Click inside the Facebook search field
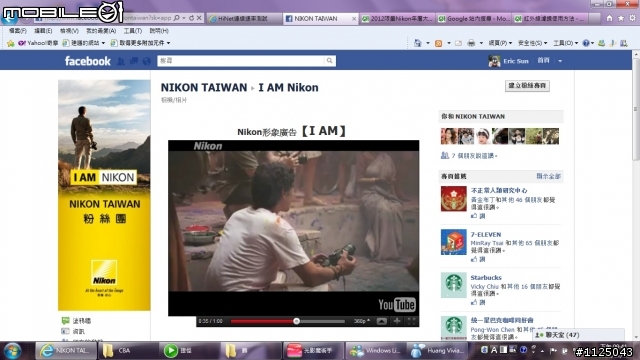Screen dimensions: 640x360 point(241,61)
